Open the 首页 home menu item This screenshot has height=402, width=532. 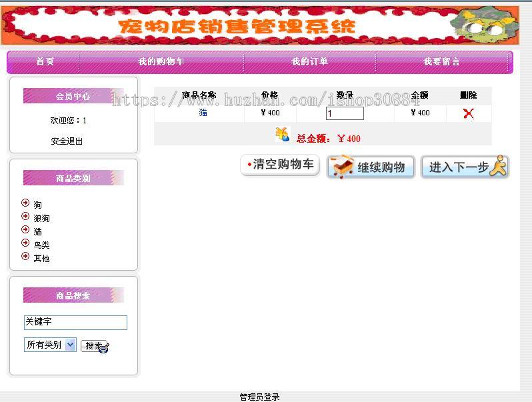point(45,61)
